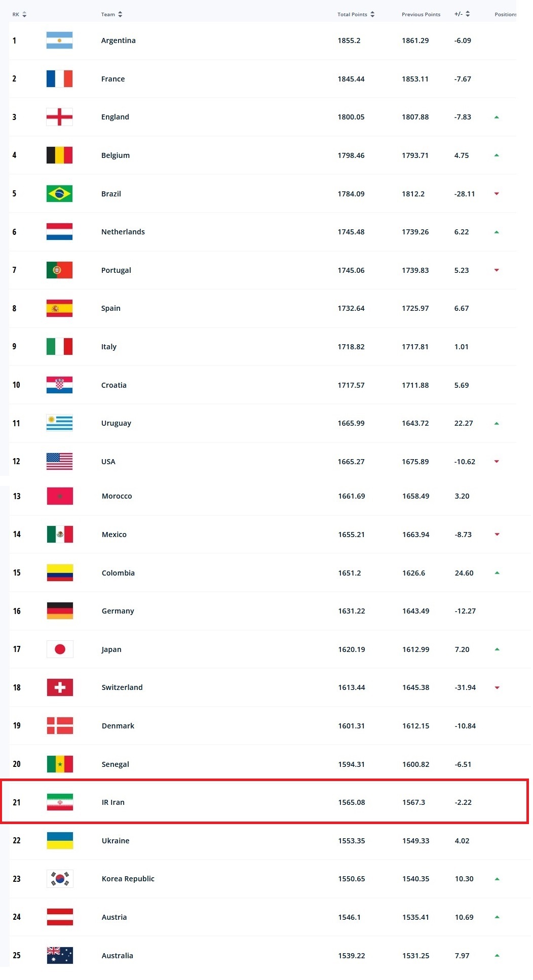Click the Korea Republic flag icon

point(60,878)
